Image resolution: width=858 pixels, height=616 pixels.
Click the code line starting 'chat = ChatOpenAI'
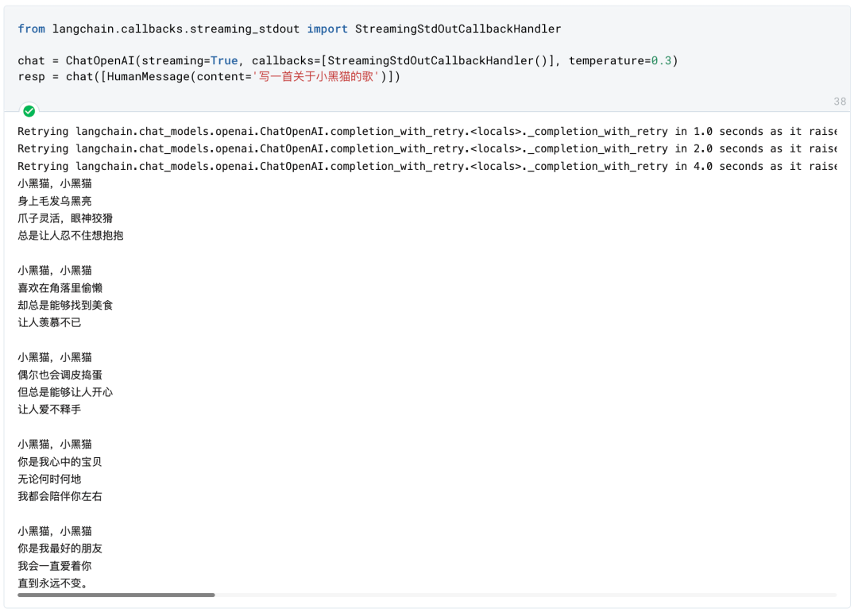tap(348, 60)
